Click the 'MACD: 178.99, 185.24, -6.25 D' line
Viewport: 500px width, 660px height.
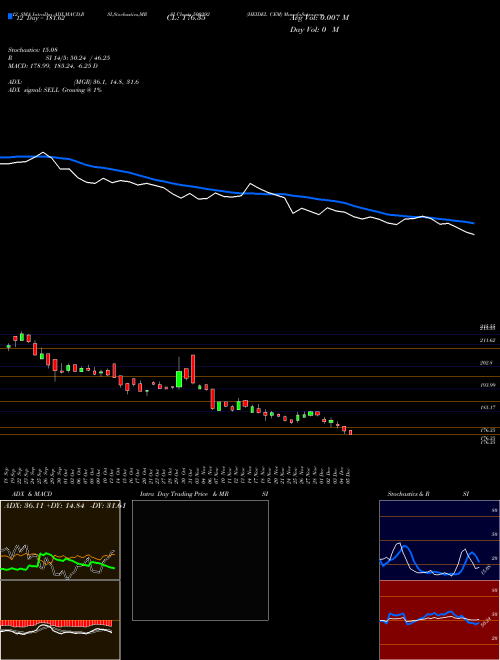pos(53,66)
